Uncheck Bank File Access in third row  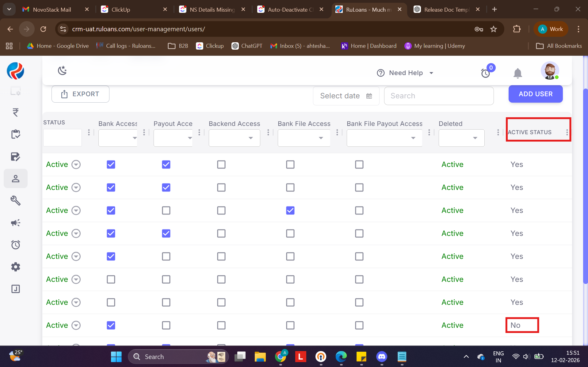(x=290, y=210)
